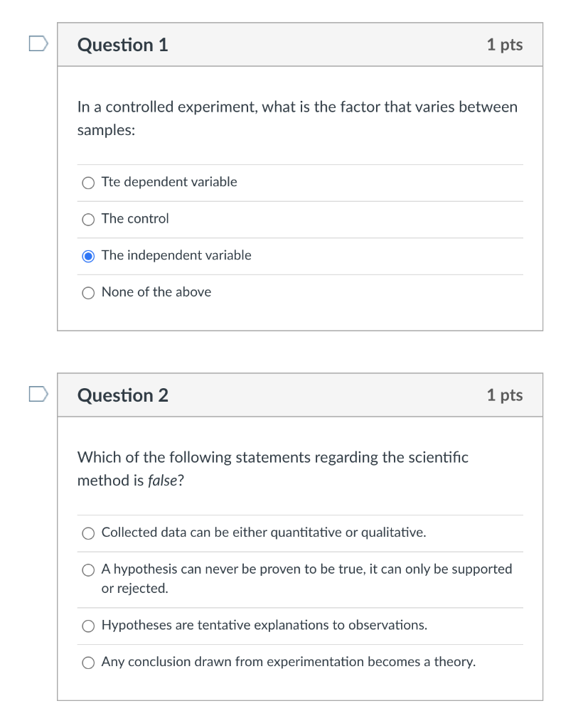Viewport: 583px width, 728px height.
Task: Click the bookmark icon beside Question 2
Action: pyautogui.click(x=39, y=394)
